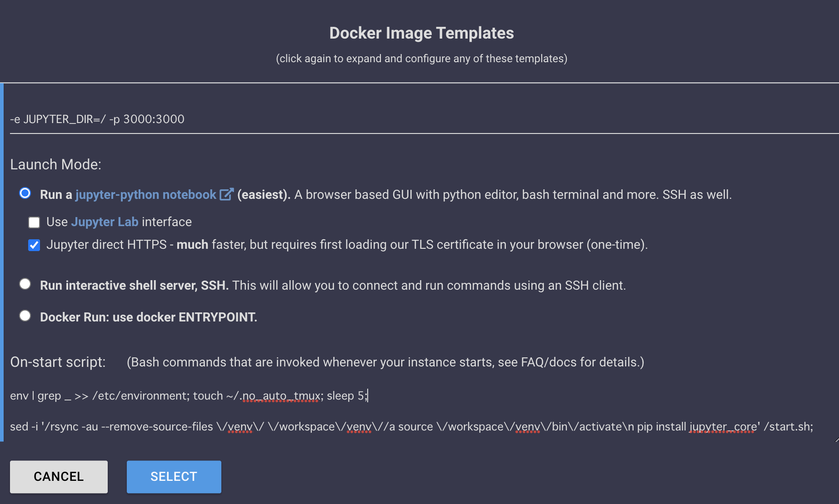Select the Run a jupyter-python notebook radio option
Viewport: 839px width, 504px height.
click(25, 193)
